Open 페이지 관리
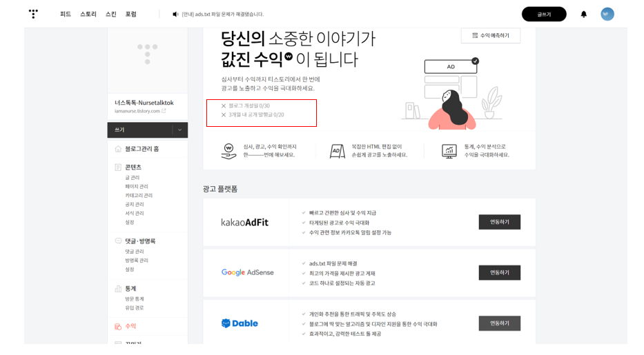The width and height of the screenshot is (644, 355). pyautogui.click(x=137, y=187)
